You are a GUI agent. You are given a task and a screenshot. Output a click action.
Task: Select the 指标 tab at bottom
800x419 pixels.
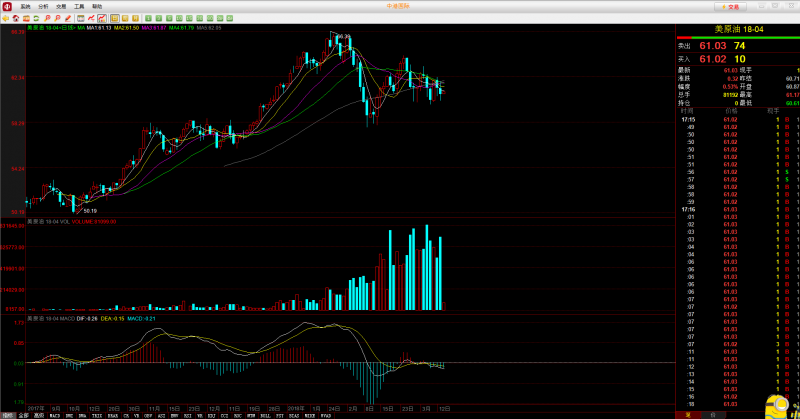point(8,415)
